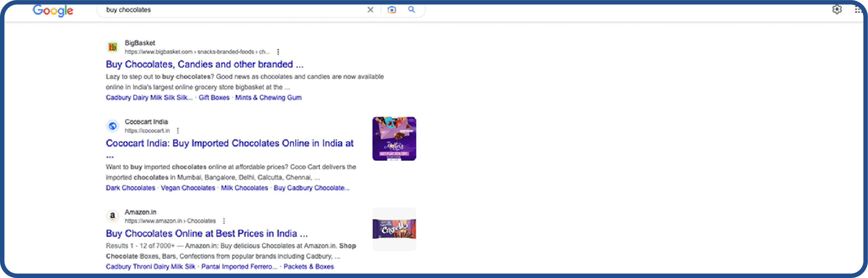
Task: Open 'Mints & Chewing Gum' sitelink
Action: coord(268,97)
